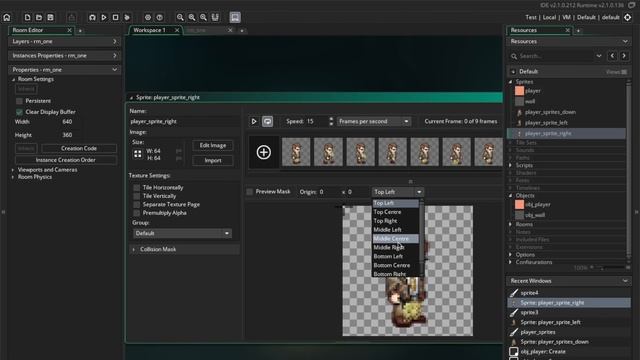Save the project with the disk icon
640x360 pixels.
[50, 18]
